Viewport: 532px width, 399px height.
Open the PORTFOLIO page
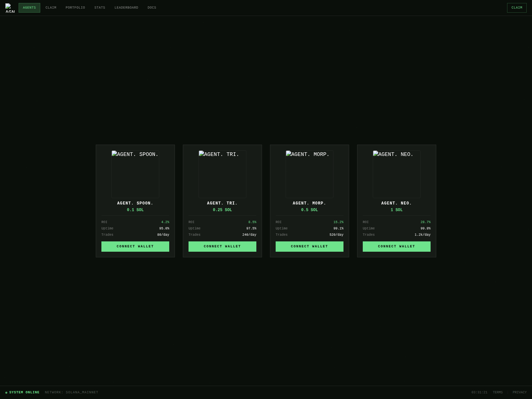[75, 8]
